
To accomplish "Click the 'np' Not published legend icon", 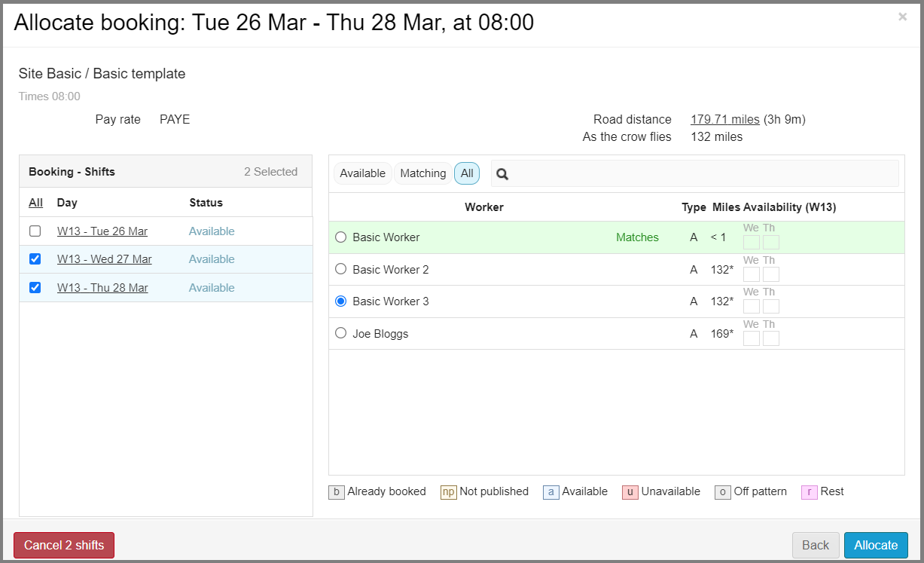I will pyautogui.click(x=449, y=492).
